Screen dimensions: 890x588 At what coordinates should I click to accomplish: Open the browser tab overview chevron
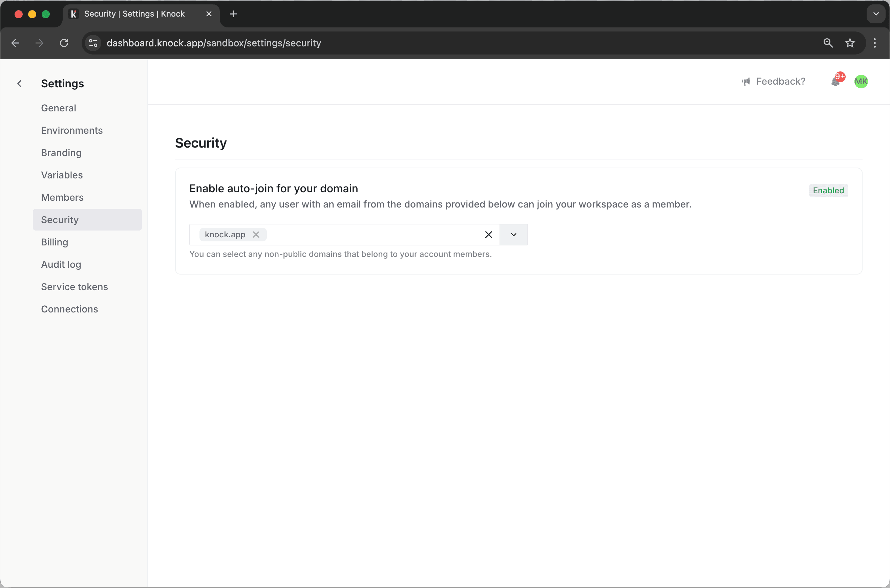click(876, 14)
